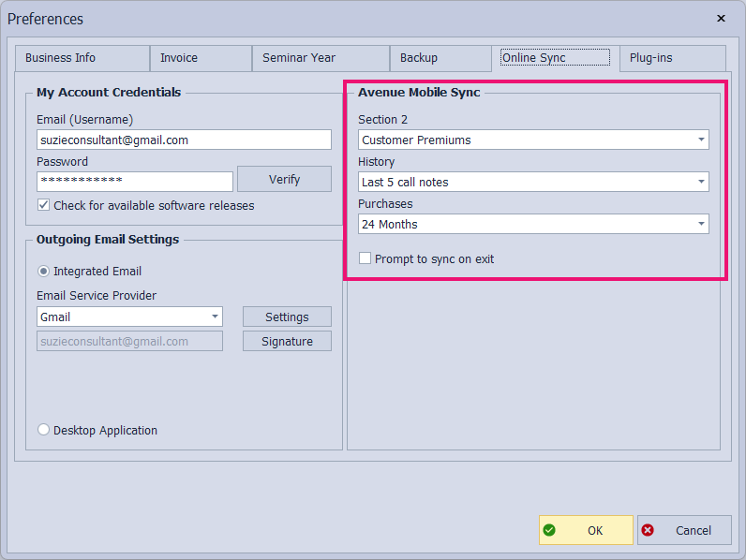Open the Invoice tab
746x560 pixels.
(200, 58)
